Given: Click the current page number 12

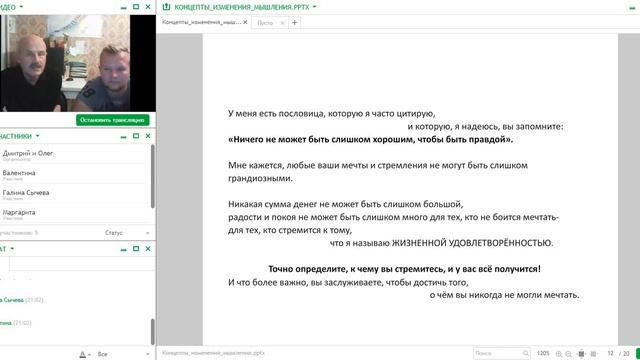Looking at the screenshot, I should (x=610, y=353).
